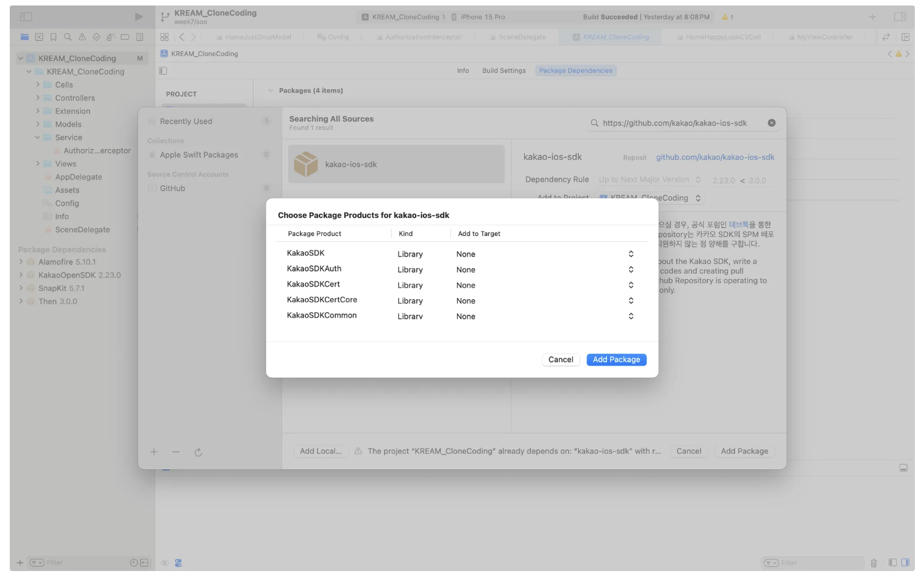Expand the Controllers folder

coord(37,98)
